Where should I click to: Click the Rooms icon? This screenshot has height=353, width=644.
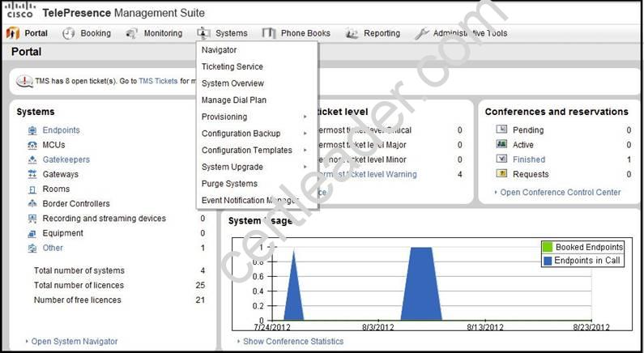(x=32, y=189)
